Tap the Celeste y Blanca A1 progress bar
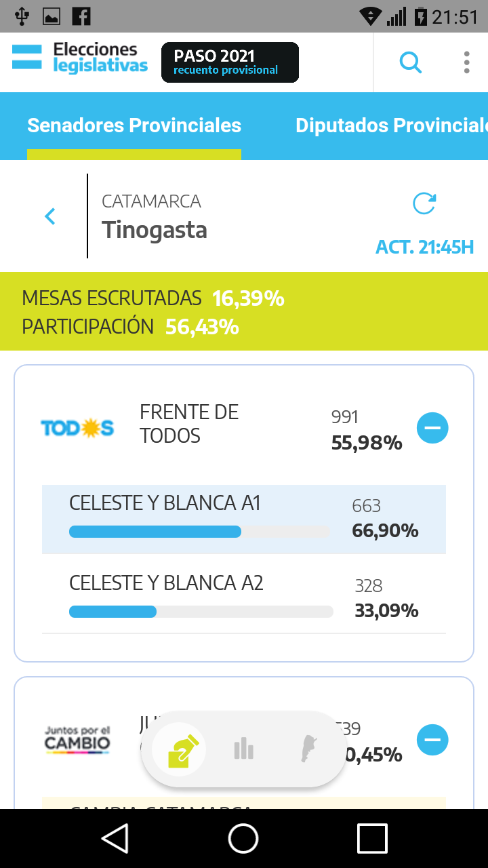Screen dimensions: 488x868 click(199, 532)
